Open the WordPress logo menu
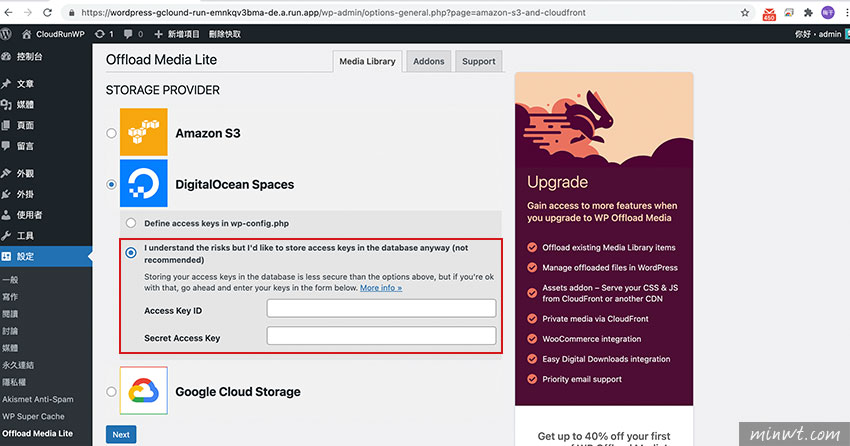The image size is (850, 446). click(6, 34)
